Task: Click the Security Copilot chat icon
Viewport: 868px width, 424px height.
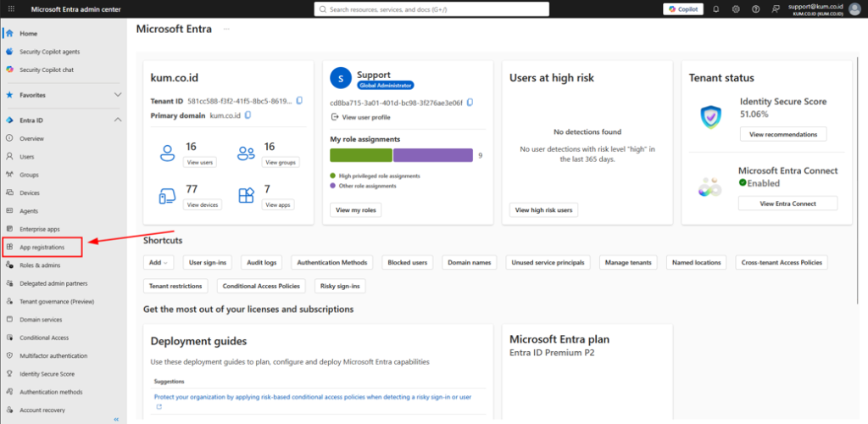Action: (9, 70)
